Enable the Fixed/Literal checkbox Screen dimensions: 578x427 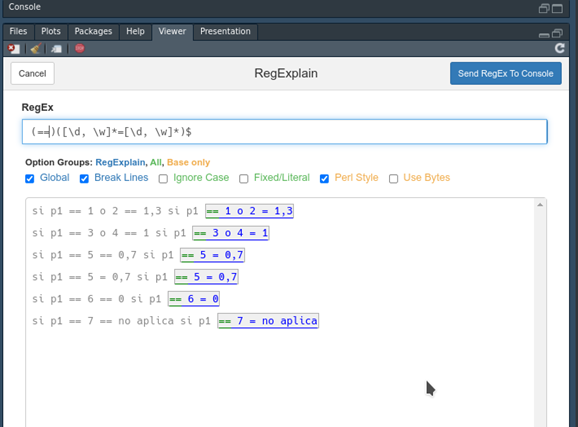point(243,179)
